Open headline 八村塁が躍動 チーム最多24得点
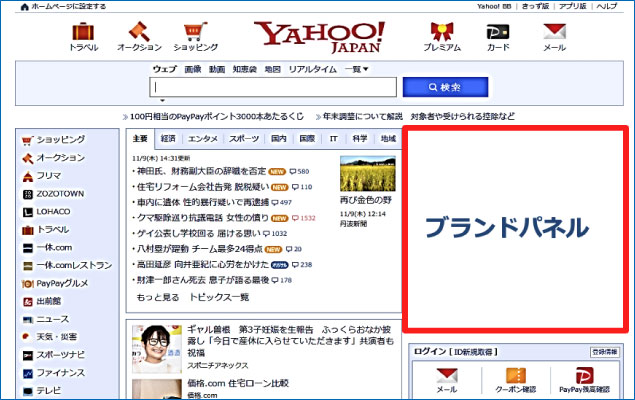This screenshot has height=400, width=635. click(x=200, y=249)
